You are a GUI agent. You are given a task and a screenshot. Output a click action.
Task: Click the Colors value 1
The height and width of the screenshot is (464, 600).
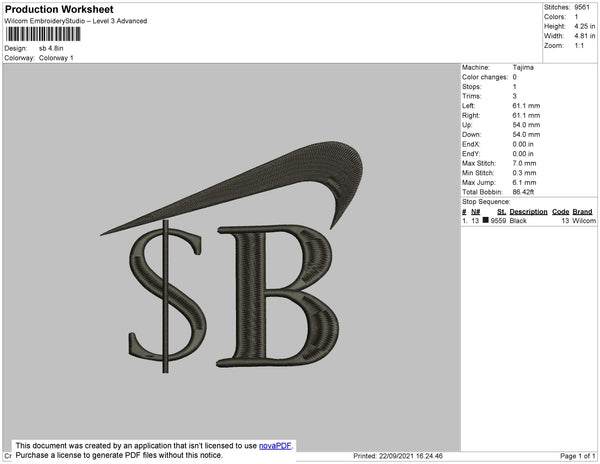576,17
